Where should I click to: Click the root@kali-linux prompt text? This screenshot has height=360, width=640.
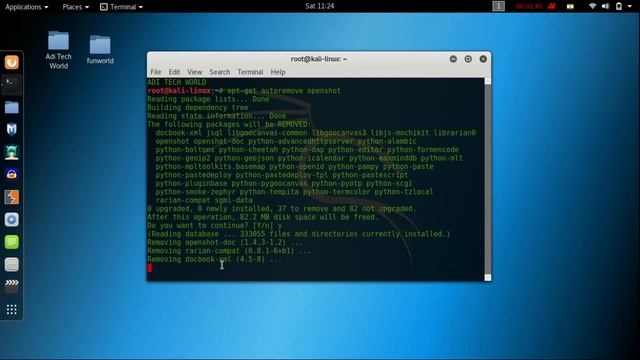(x=185, y=91)
